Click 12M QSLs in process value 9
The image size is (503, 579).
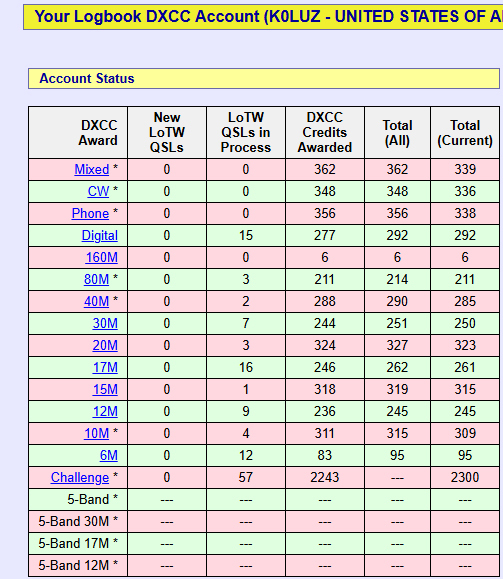246,411
